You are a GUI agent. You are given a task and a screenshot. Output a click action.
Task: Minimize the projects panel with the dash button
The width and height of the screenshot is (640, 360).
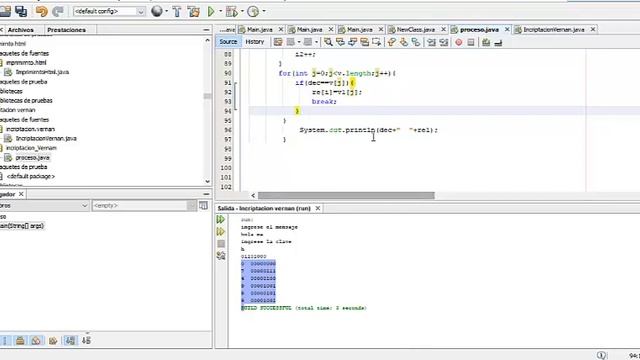(206, 30)
